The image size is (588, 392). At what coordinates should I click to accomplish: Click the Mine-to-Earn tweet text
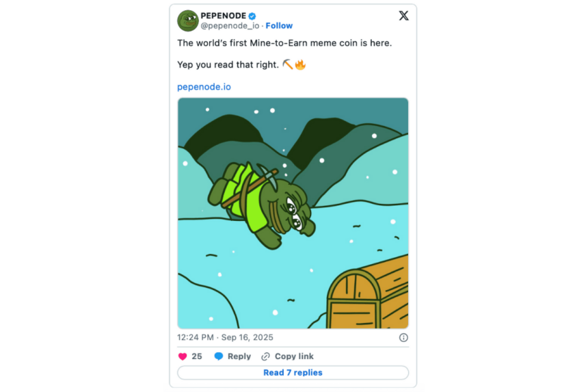(x=284, y=43)
